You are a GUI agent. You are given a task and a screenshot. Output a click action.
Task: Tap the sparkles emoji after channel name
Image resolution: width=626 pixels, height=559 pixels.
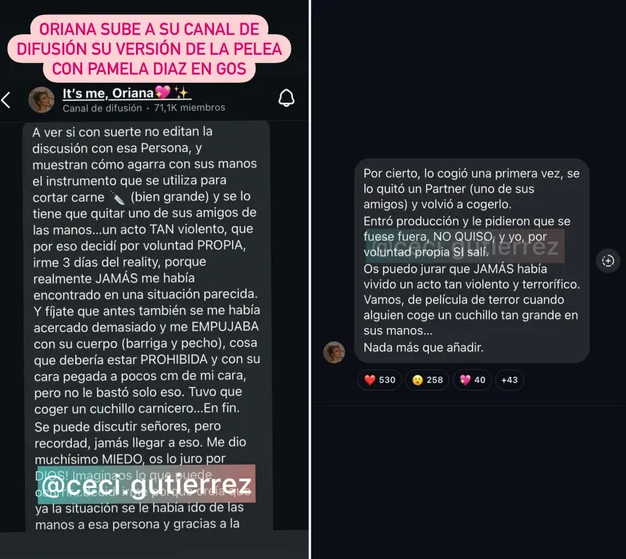click(182, 93)
